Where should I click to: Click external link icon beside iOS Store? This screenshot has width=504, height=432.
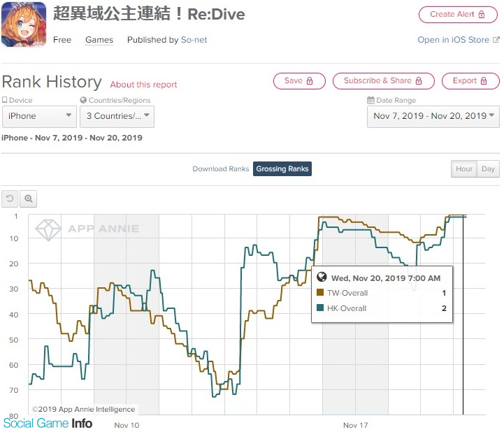(x=496, y=40)
